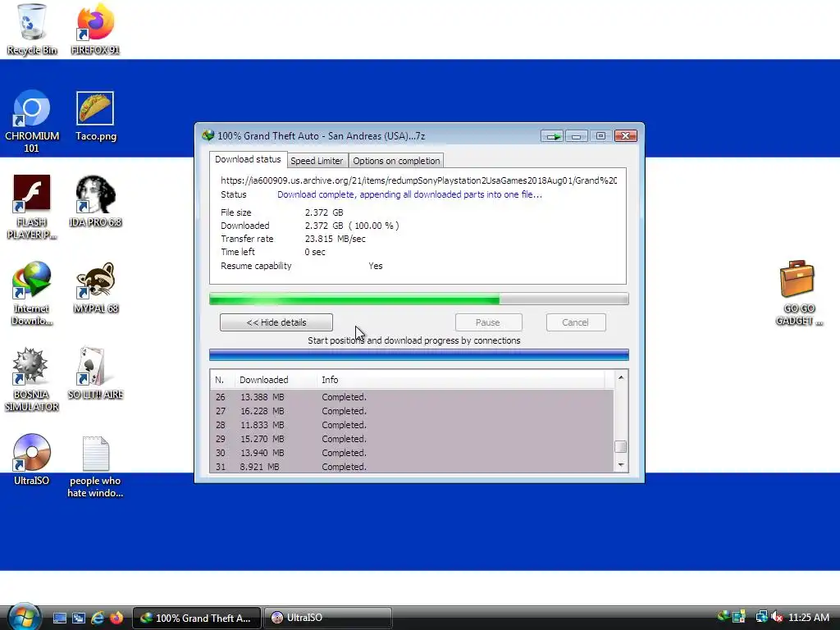Open the Options on completion tab
The height and width of the screenshot is (630, 840).
tap(396, 161)
